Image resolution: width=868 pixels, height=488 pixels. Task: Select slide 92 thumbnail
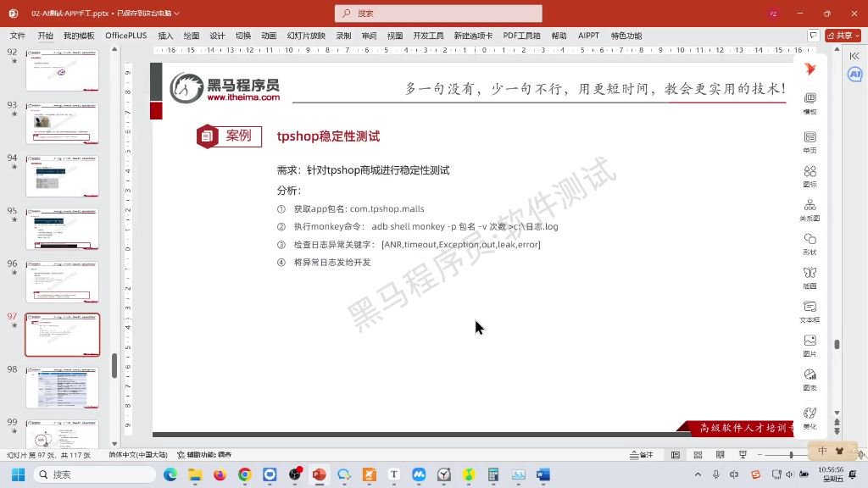[62, 70]
